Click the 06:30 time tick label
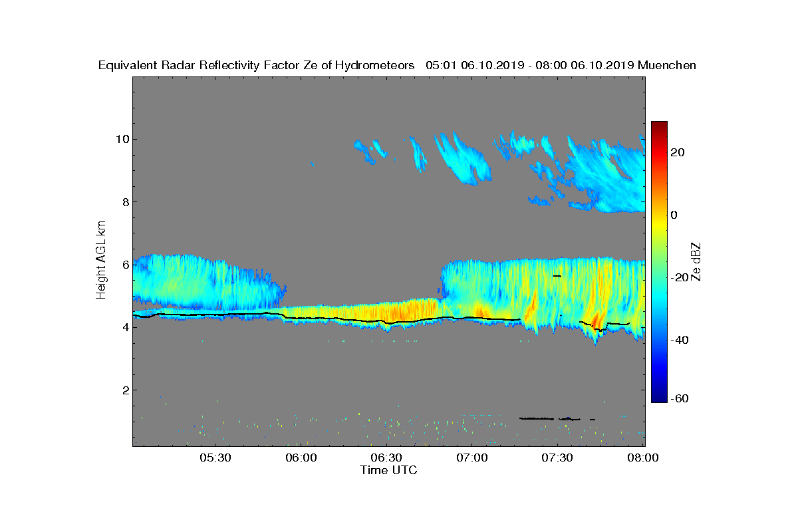Image resolution: width=798 pixels, height=532 pixels. point(387,458)
